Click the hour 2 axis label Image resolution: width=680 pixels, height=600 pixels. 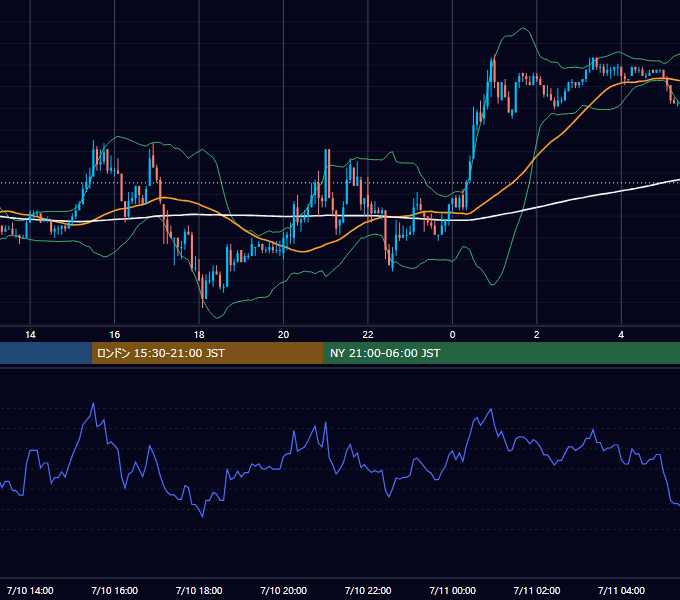(537, 335)
